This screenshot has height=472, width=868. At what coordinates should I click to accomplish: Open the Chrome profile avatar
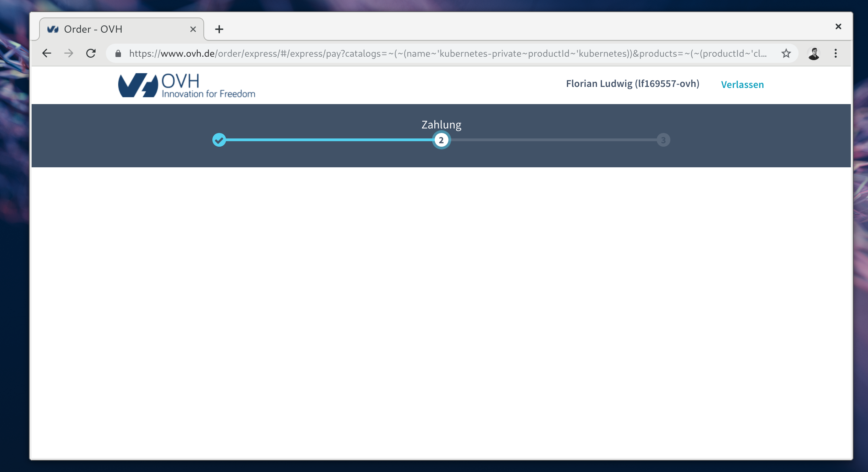(814, 53)
